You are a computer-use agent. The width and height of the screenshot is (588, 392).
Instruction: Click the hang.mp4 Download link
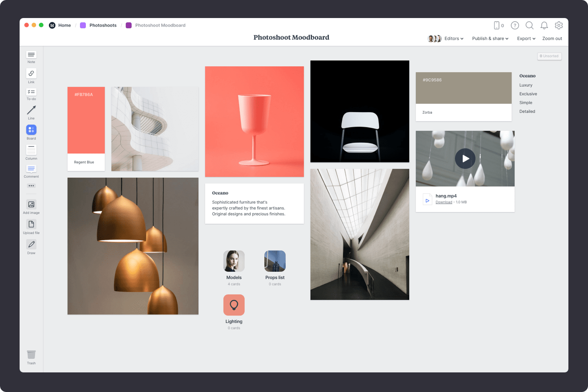444,202
